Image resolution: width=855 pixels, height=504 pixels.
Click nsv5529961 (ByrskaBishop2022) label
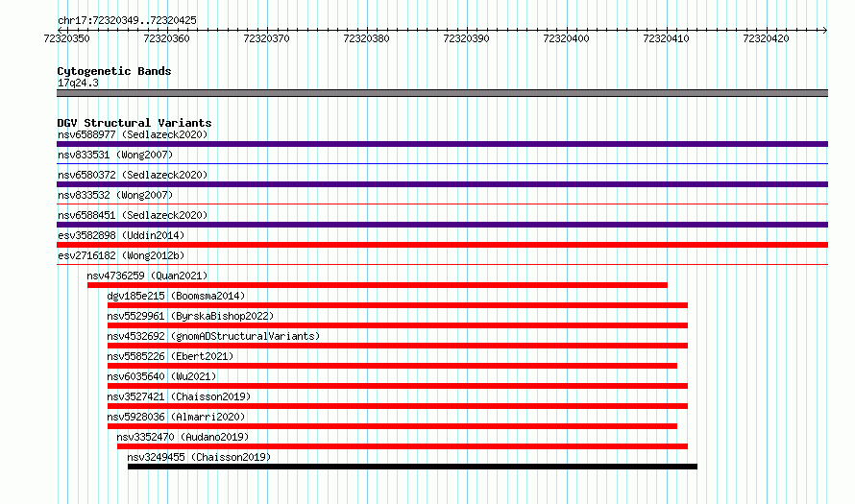pos(190,316)
